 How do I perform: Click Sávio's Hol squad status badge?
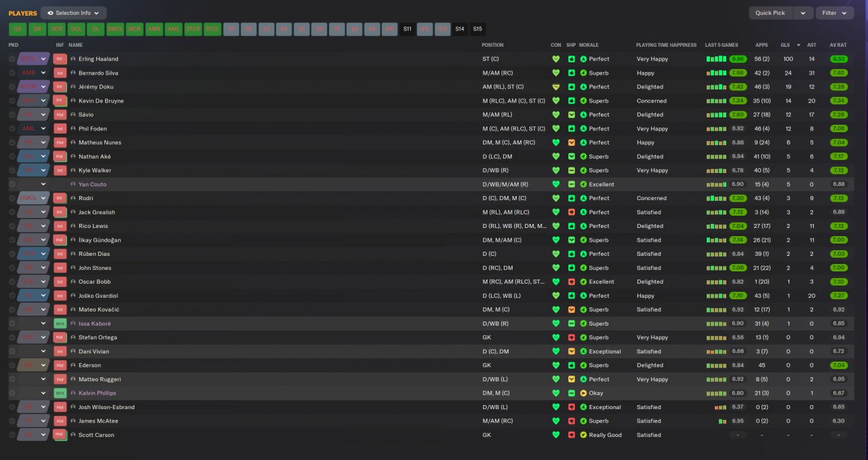click(60, 115)
